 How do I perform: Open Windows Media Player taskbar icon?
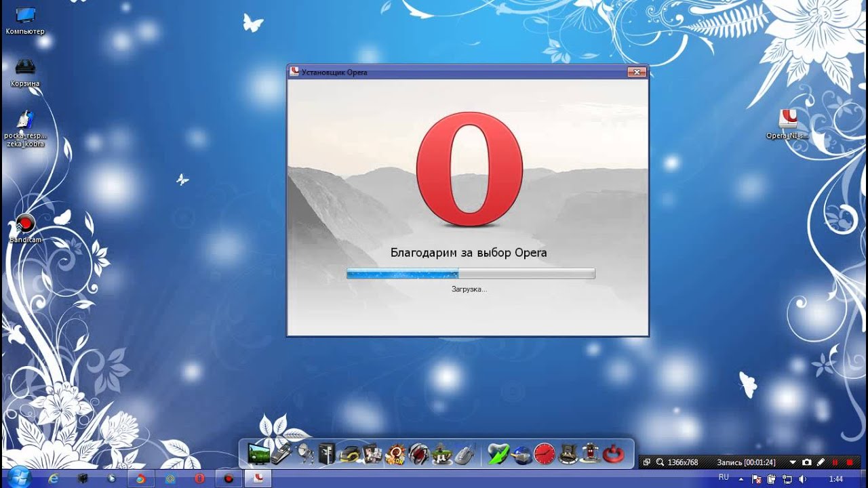(x=111, y=479)
